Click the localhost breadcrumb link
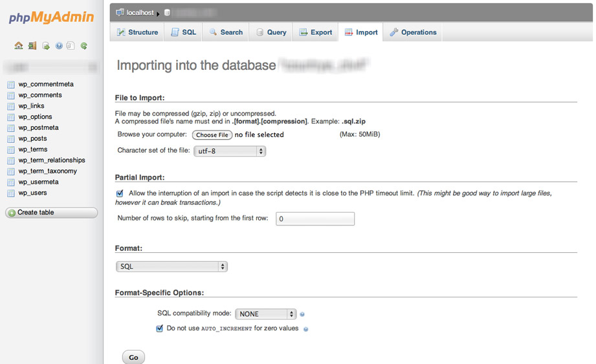 [x=140, y=12]
